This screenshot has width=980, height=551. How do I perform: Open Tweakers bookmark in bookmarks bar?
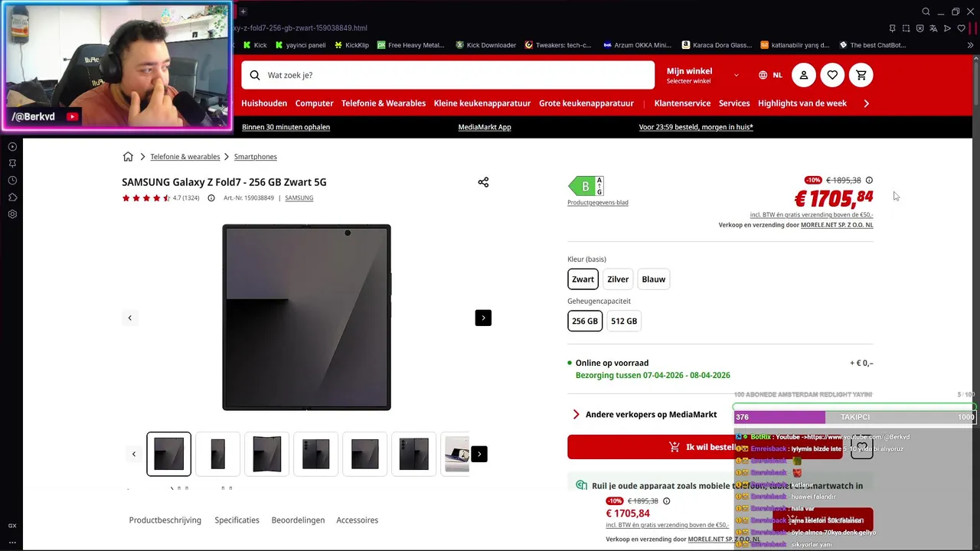pyautogui.click(x=557, y=45)
